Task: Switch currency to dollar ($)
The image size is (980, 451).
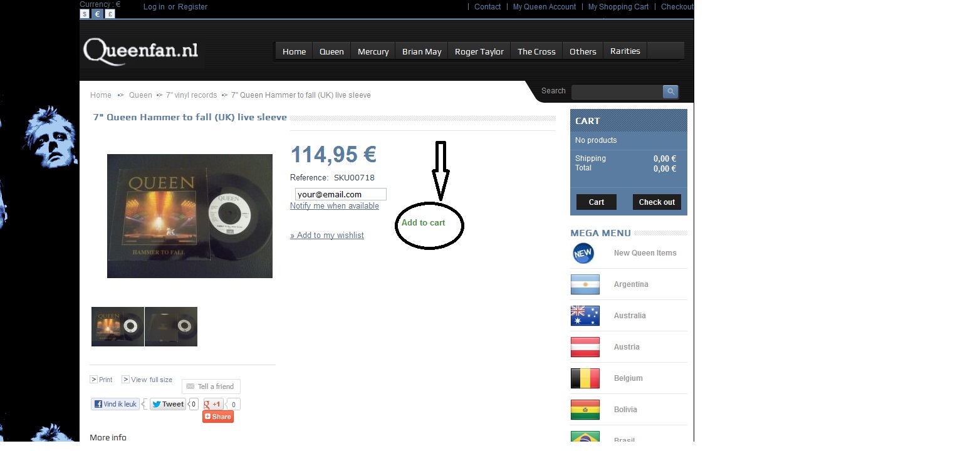Action: click(x=85, y=14)
